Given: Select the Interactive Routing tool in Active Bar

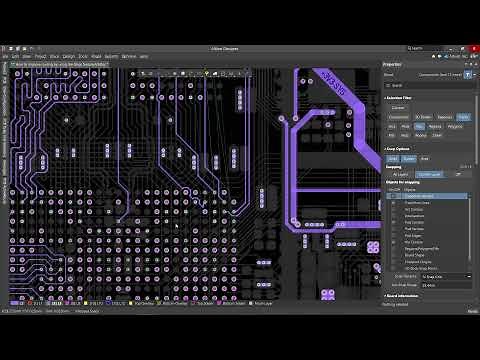Looking at the screenshot, I should tap(191, 73).
